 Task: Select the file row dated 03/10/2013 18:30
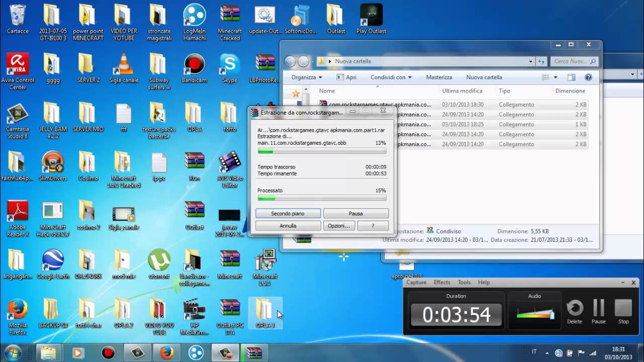(453, 105)
